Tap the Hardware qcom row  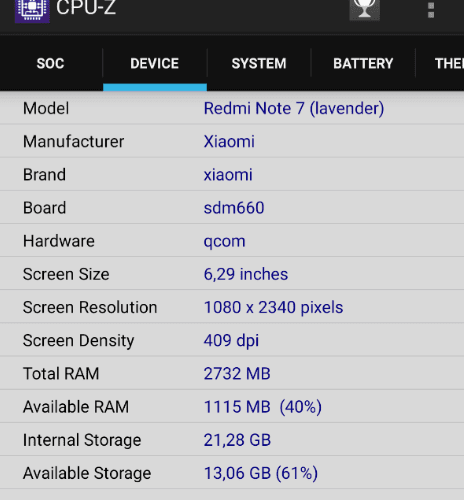[x=232, y=241]
